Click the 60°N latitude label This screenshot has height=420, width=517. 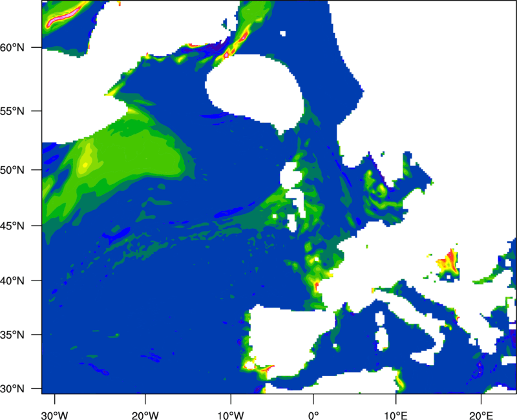(x=12, y=48)
